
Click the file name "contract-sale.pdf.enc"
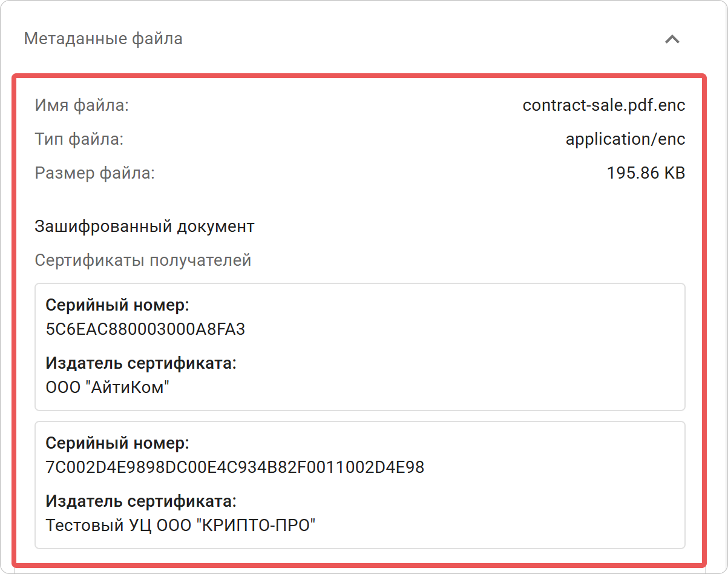click(x=603, y=105)
